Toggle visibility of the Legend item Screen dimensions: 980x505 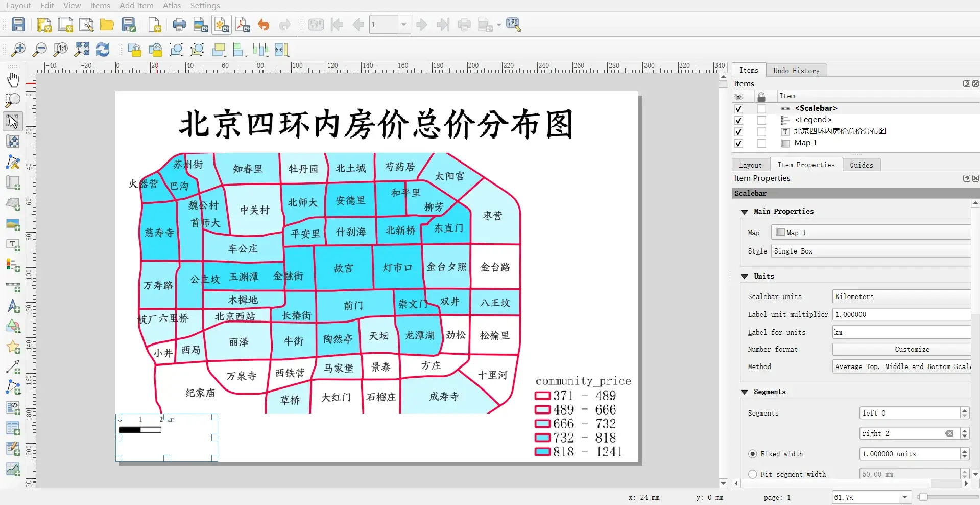(x=738, y=120)
